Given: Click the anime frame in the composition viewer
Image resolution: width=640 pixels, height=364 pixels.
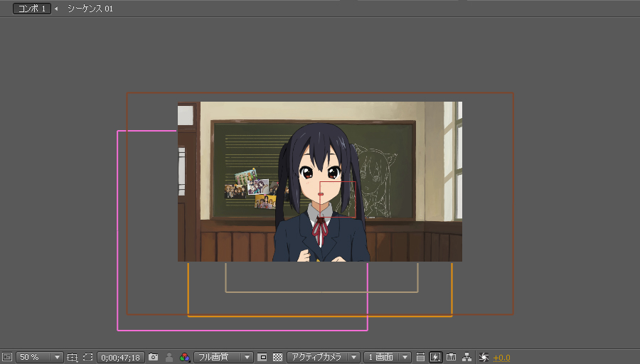Looking at the screenshot, I should point(319,181).
